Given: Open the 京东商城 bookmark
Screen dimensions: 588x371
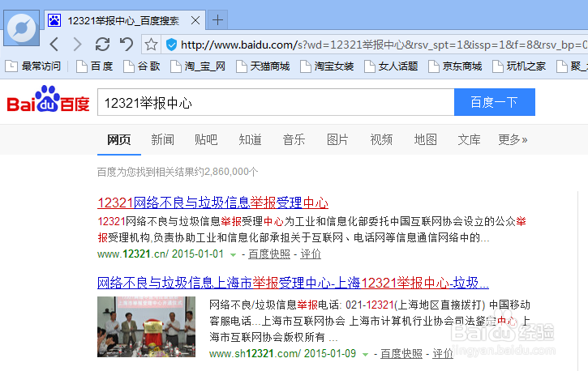Looking at the screenshot, I should (455, 66).
